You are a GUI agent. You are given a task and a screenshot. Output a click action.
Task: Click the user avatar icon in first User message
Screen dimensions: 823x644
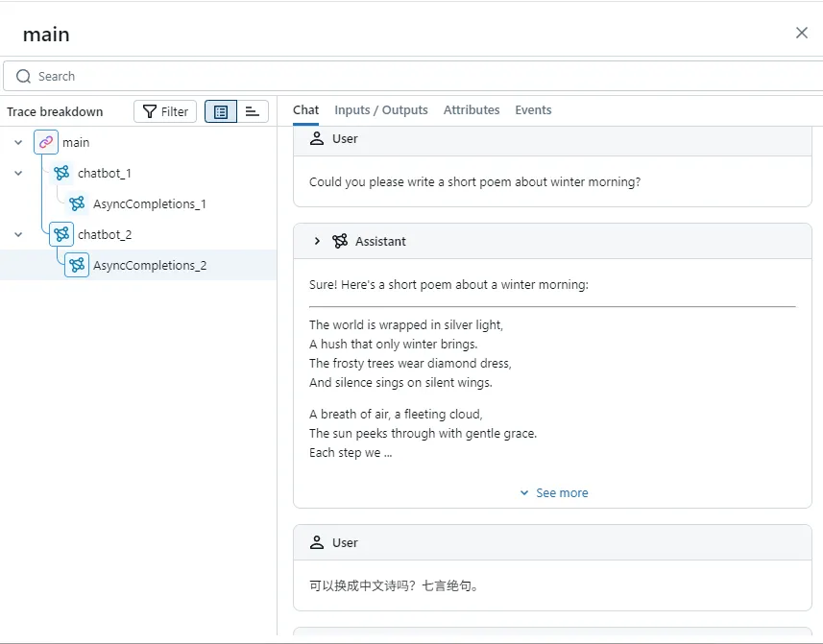coord(317,138)
